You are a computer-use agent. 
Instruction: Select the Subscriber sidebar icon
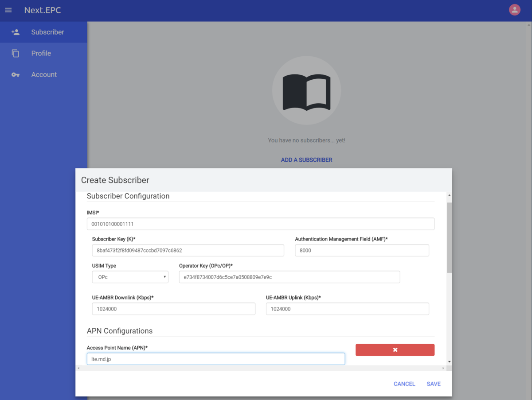point(16,32)
